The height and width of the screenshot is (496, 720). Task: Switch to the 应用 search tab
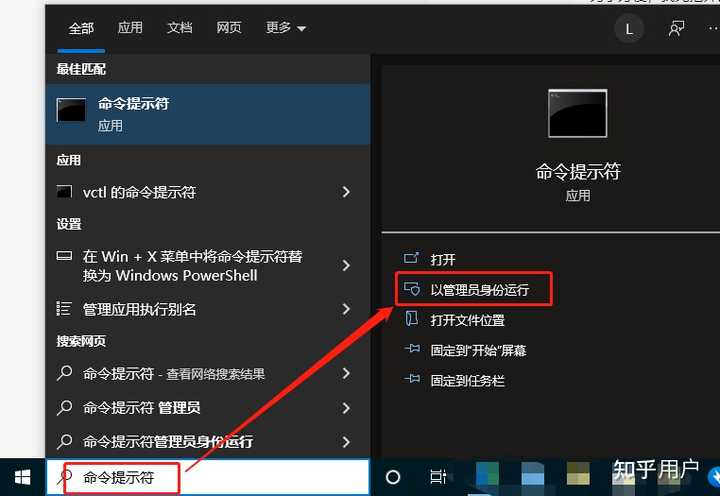click(130, 28)
